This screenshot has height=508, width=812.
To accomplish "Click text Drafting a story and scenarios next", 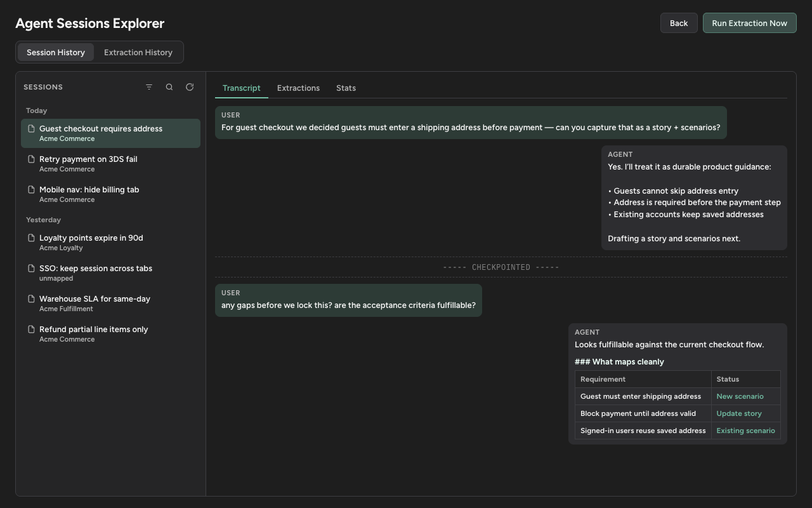I will 674,239.
